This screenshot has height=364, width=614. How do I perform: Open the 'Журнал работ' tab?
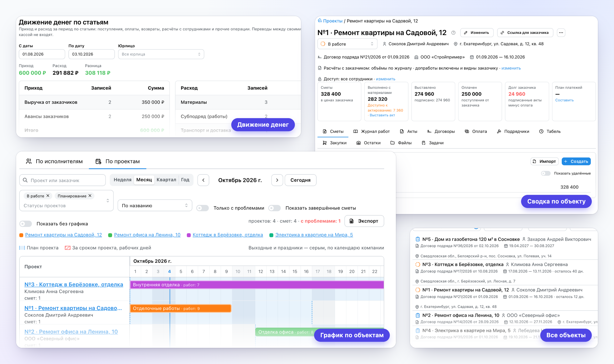pyautogui.click(x=371, y=132)
